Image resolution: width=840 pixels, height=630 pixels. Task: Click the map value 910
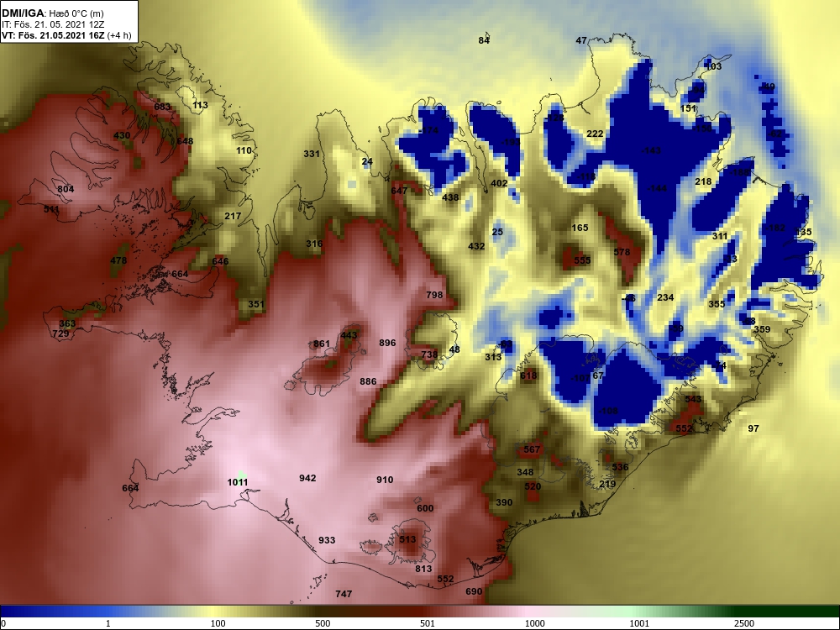point(385,480)
